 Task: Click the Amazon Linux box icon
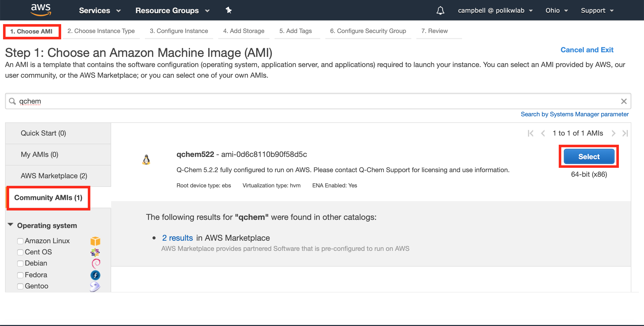point(95,241)
